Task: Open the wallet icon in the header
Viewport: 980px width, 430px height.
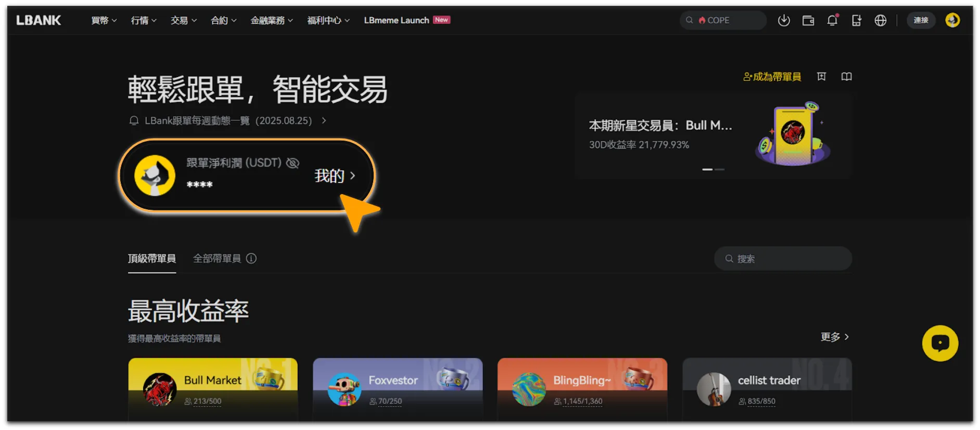Action: point(808,20)
